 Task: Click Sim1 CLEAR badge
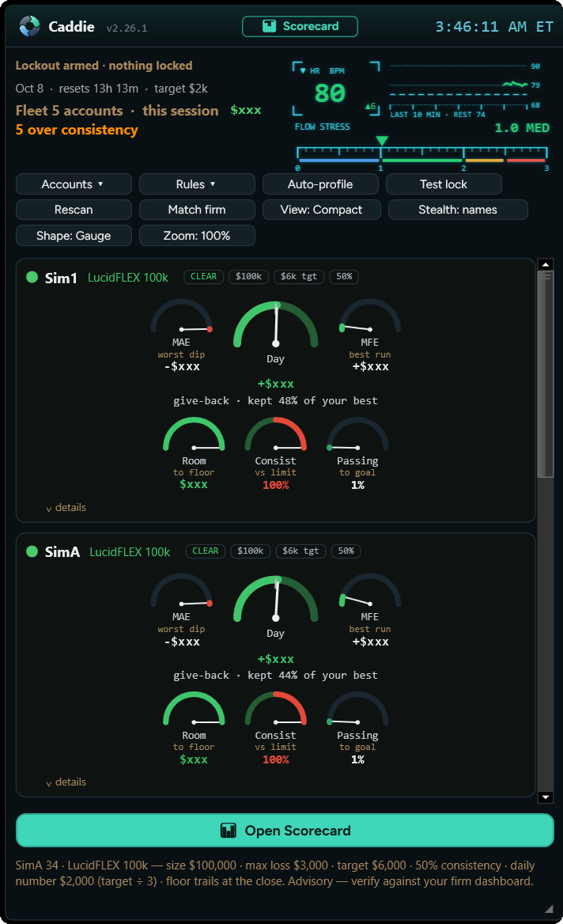pyautogui.click(x=204, y=276)
